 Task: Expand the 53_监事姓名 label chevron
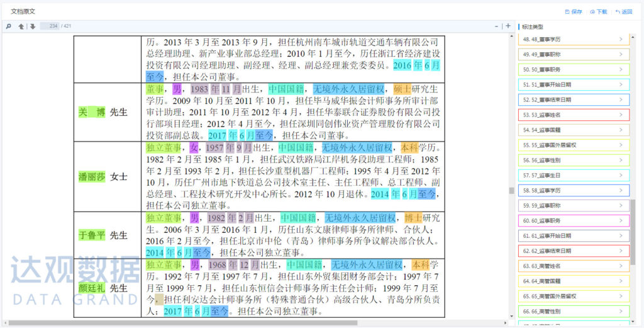pyautogui.click(x=621, y=115)
